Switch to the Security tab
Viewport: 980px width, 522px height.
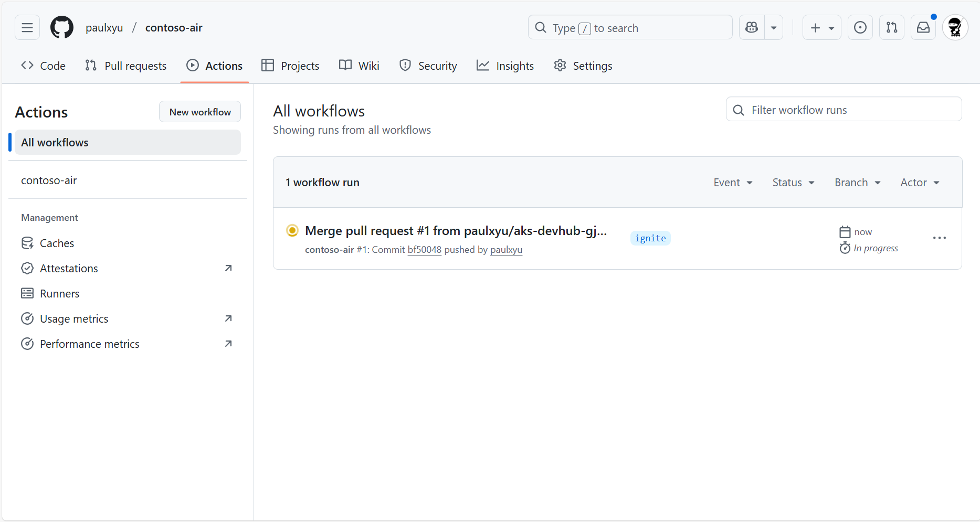428,66
